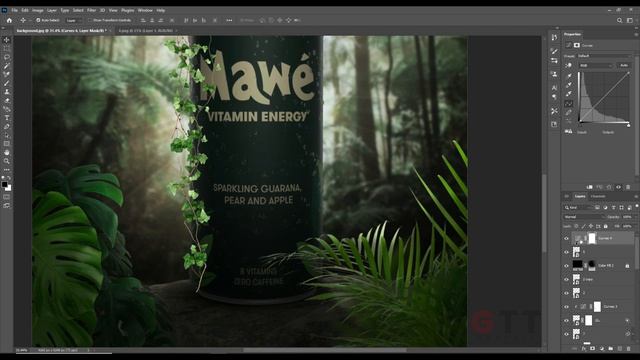Click the zoom percentage field in status bar
Viewport: 640px width, 360px height.
(22, 350)
